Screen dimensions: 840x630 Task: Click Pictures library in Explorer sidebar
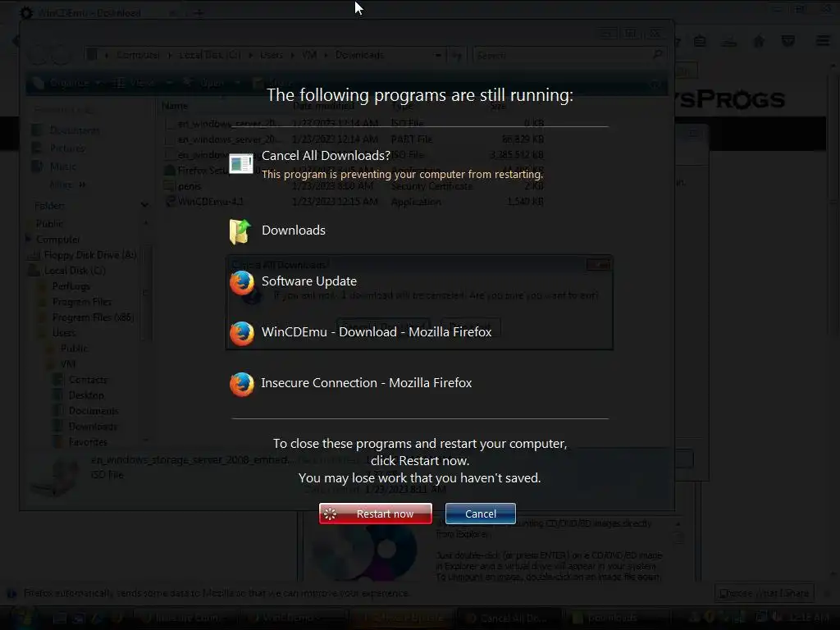67,148
